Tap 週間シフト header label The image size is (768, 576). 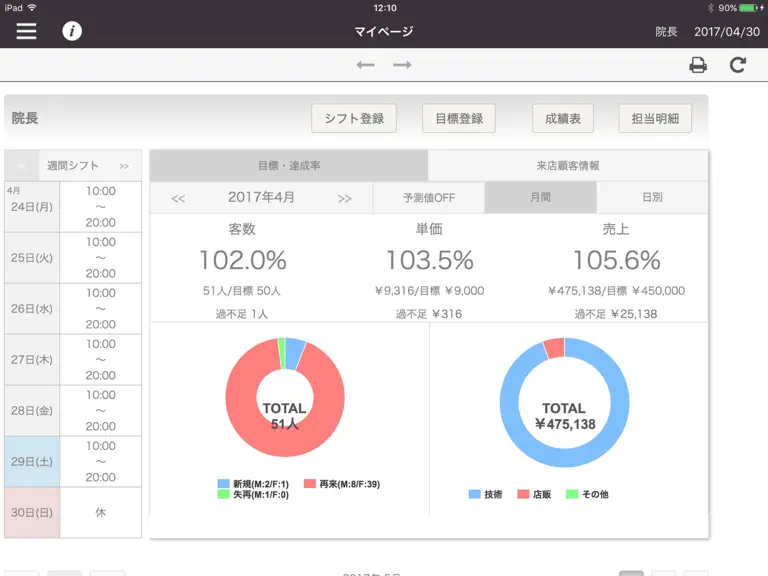coord(72,166)
